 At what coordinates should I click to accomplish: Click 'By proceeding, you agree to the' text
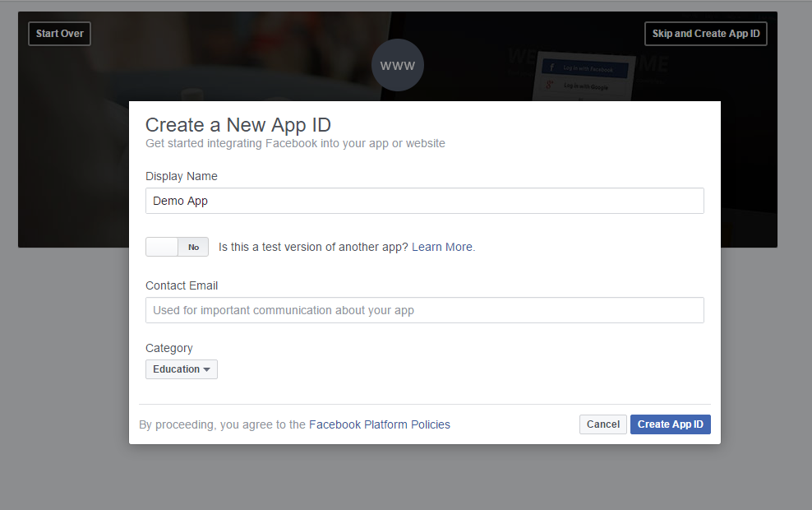pyautogui.click(x=222, y=424)
